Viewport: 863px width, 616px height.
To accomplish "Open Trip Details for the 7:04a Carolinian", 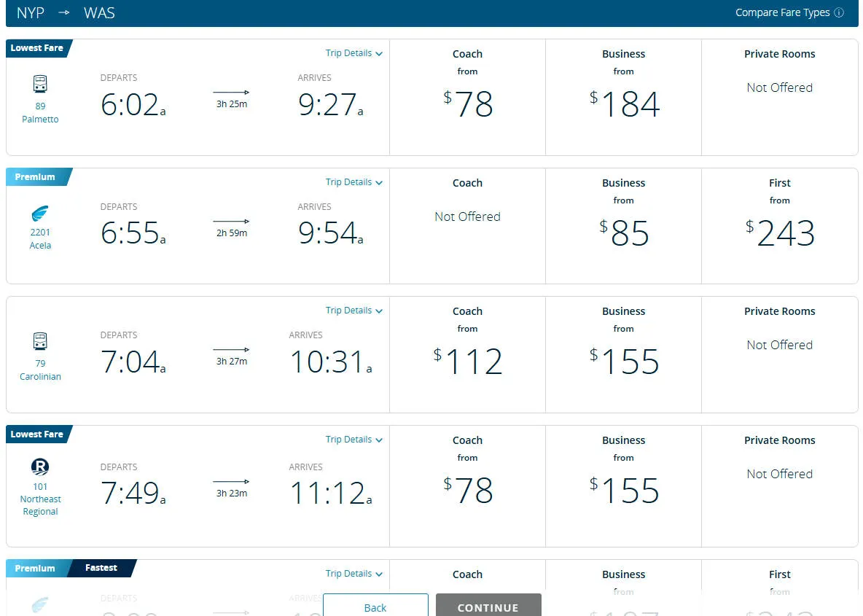I will [354, 311].
